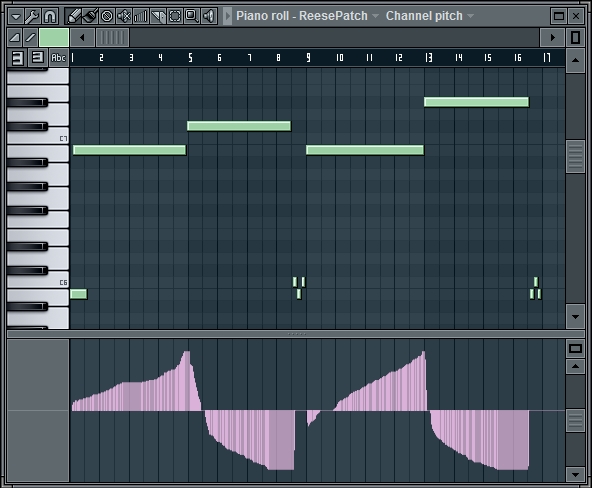Open the piano roll options menu arrow
This screenshot has width=592, height=488.
(x=15, y=16)
